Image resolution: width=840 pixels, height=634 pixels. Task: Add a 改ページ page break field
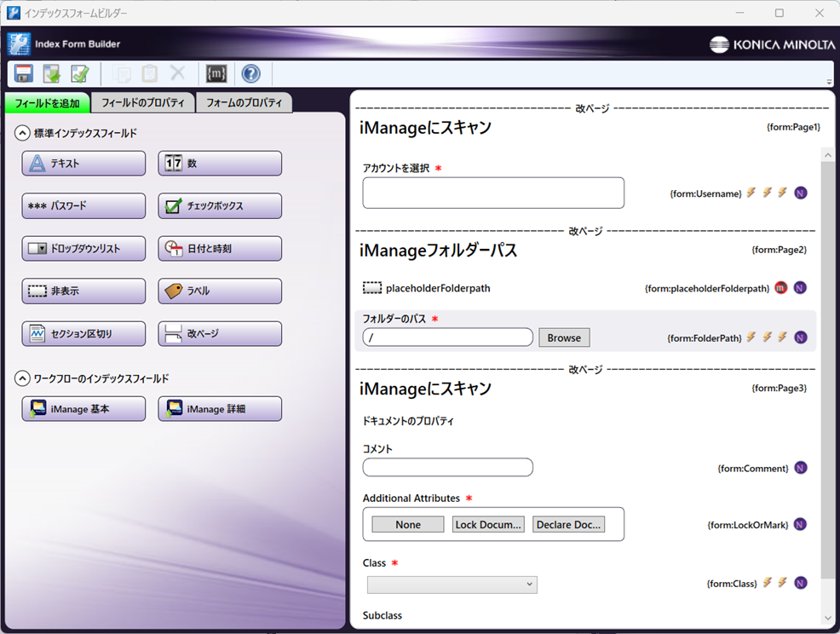click(x=219, y=333)
